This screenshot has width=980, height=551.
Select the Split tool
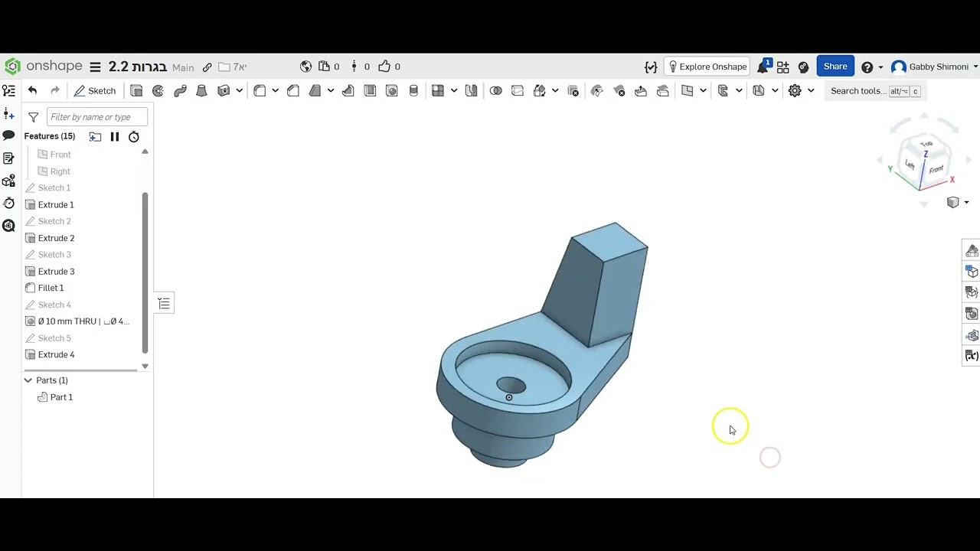click(x=518, y=91)
